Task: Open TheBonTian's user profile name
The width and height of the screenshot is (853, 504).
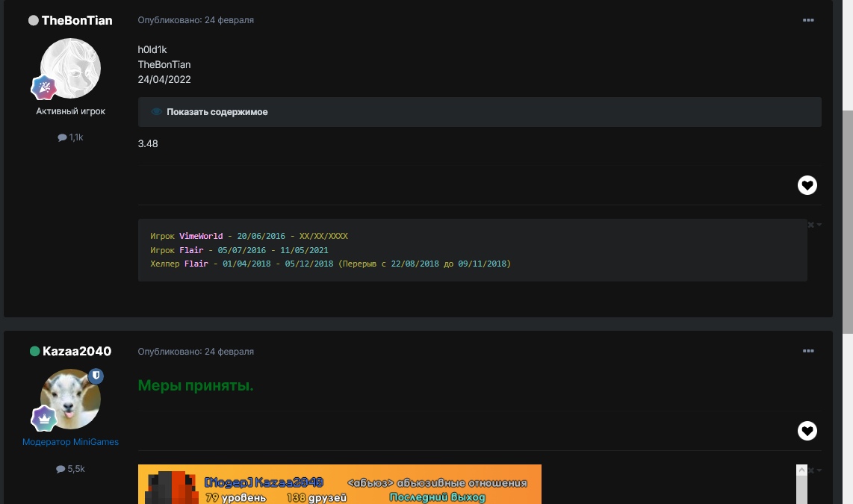Action: click(x=77, y=20)
